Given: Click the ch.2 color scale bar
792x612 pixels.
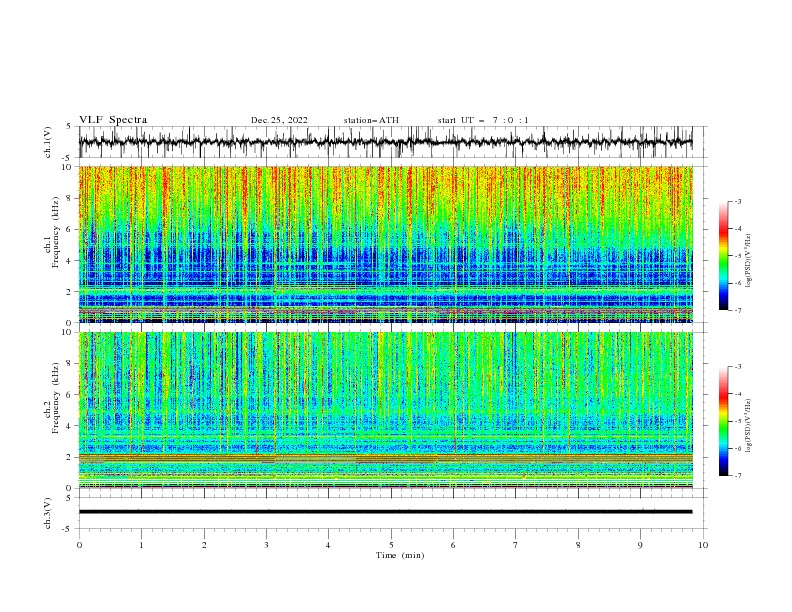Looking at the screenshot, I should click(723, 421).
